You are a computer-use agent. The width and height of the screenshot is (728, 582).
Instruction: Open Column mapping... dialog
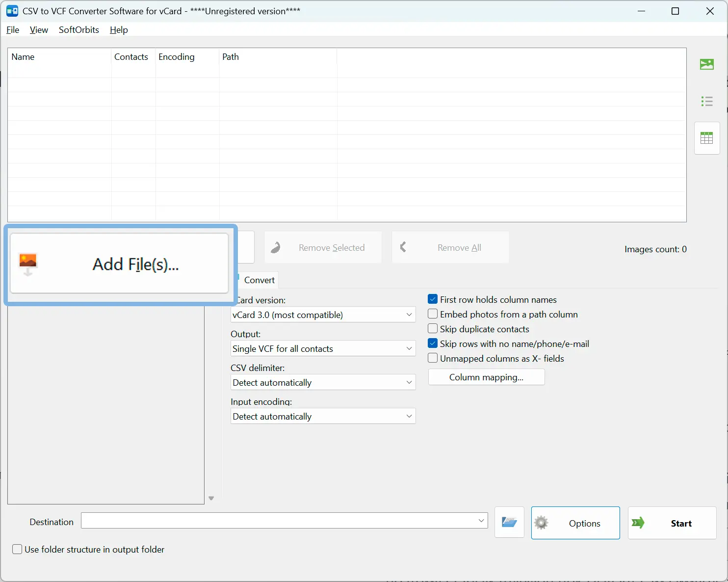coord(486,377)
